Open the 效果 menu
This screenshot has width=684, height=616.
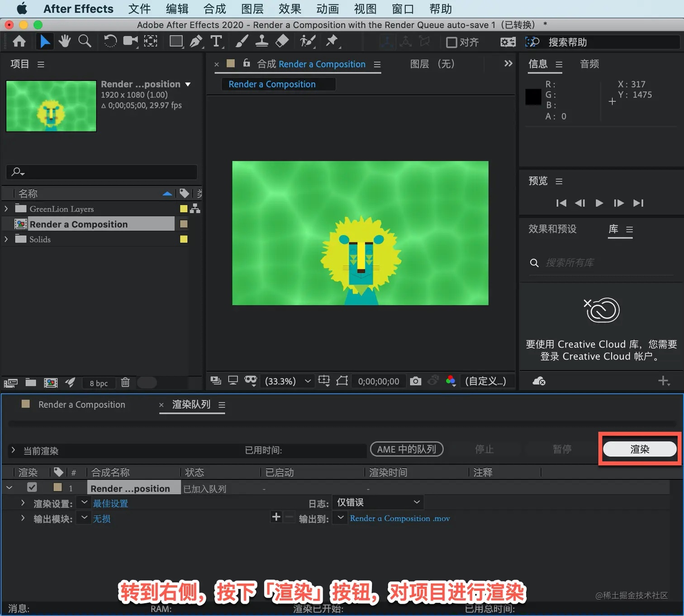click(x=290, y=9)
